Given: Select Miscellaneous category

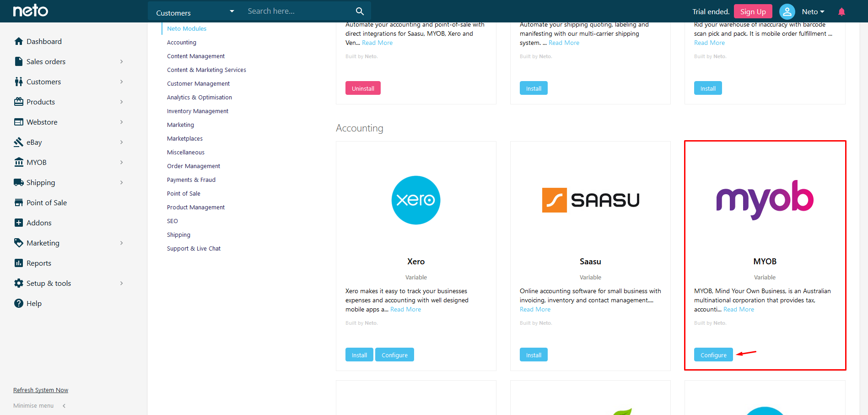Looking at the screenshot, I should click(x=186, y=152).
